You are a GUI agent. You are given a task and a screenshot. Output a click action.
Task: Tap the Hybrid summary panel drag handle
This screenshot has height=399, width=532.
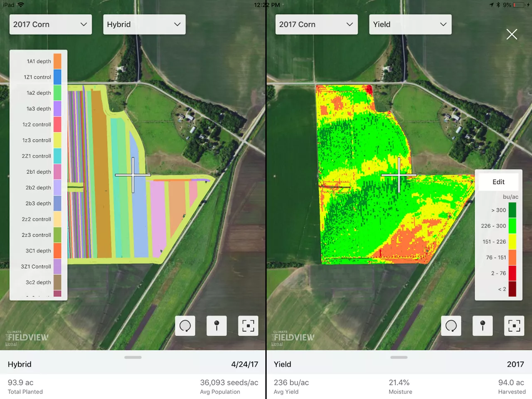(x=133, y=357)
